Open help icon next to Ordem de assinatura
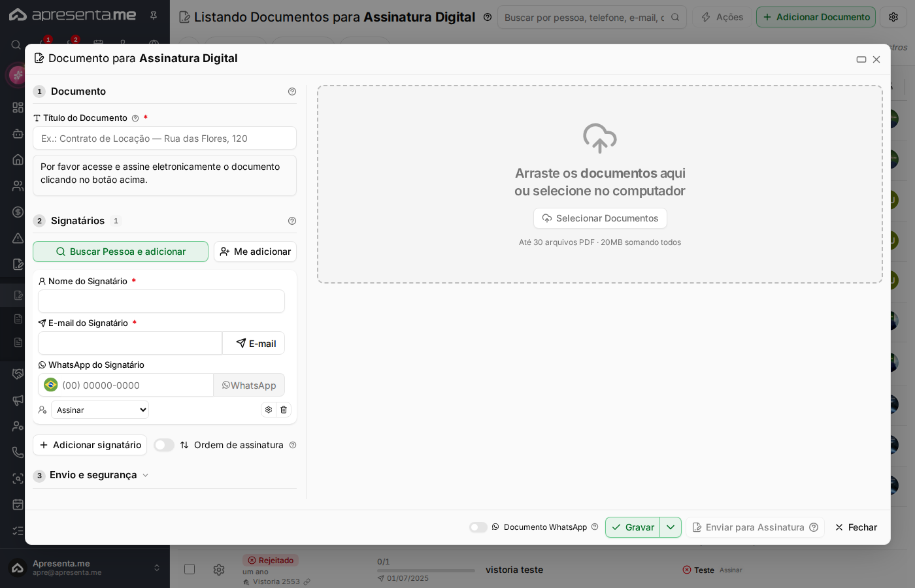The width and height of the screenshot is (915, 588). point(293,445)
